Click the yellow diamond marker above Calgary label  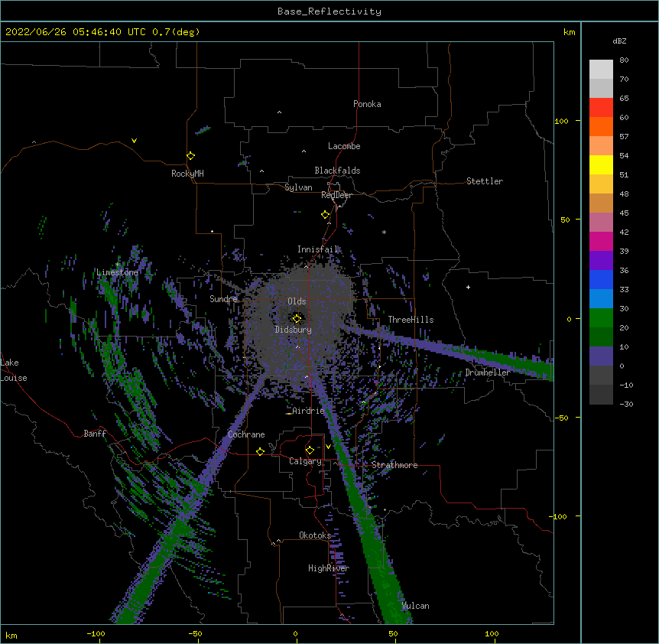click(310, 450)
